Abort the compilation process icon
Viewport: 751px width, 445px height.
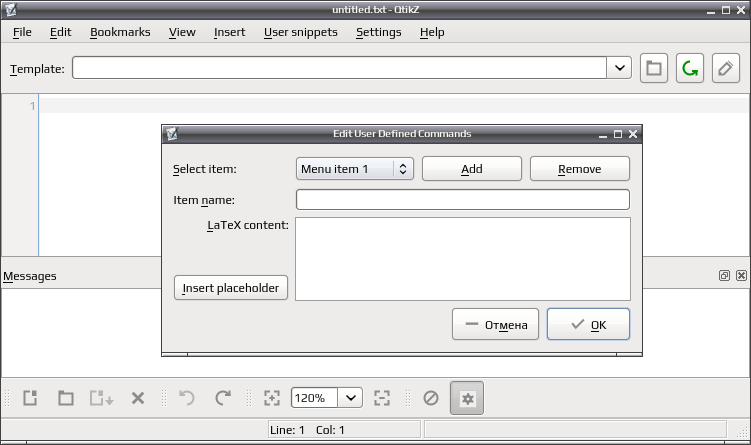(x=431, y=398)
